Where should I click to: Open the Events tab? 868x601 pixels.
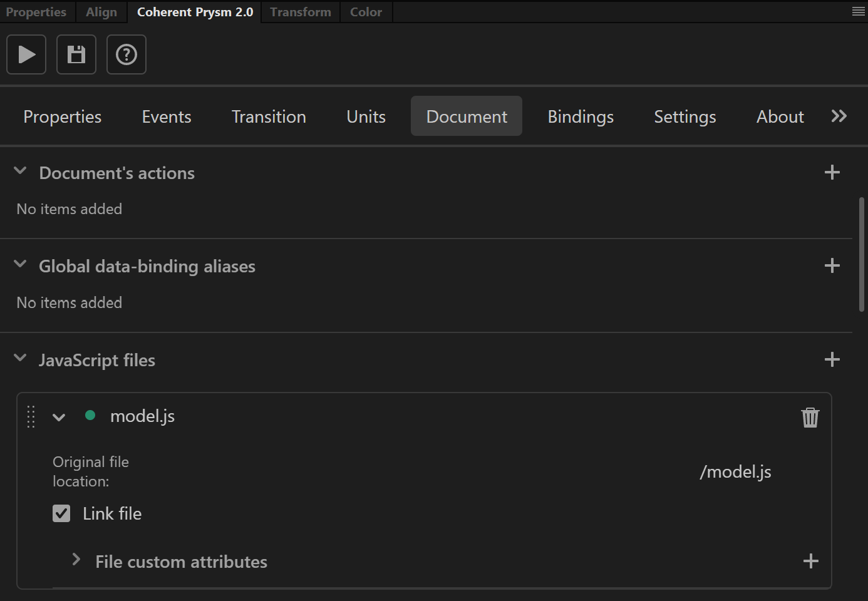(167, 116)
